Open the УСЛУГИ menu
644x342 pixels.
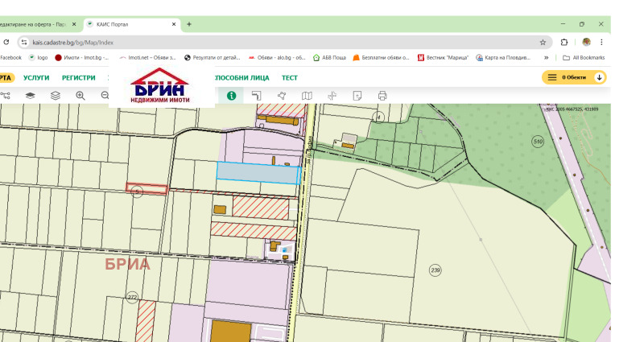tap(36, 77)
